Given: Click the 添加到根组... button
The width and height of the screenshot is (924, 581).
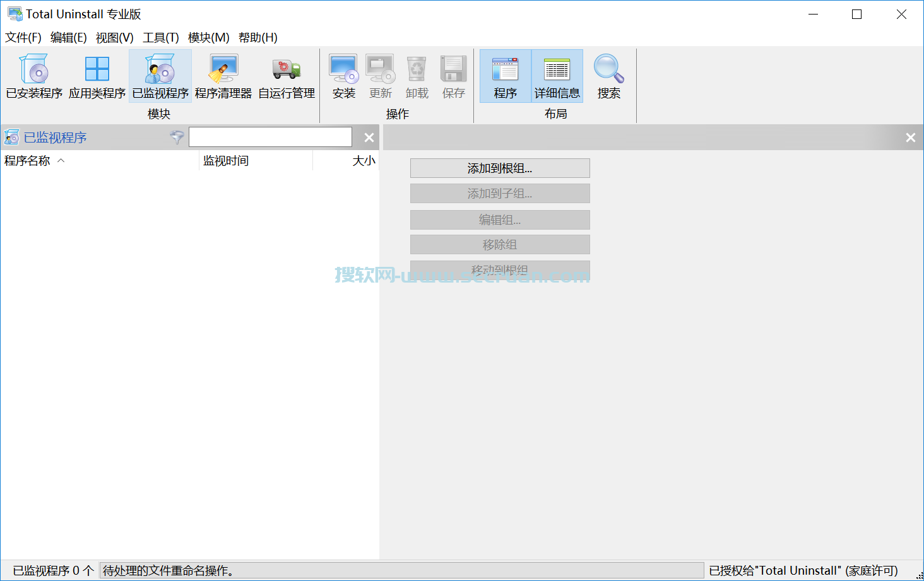Looking at the screenshot, I should point(500,168).
